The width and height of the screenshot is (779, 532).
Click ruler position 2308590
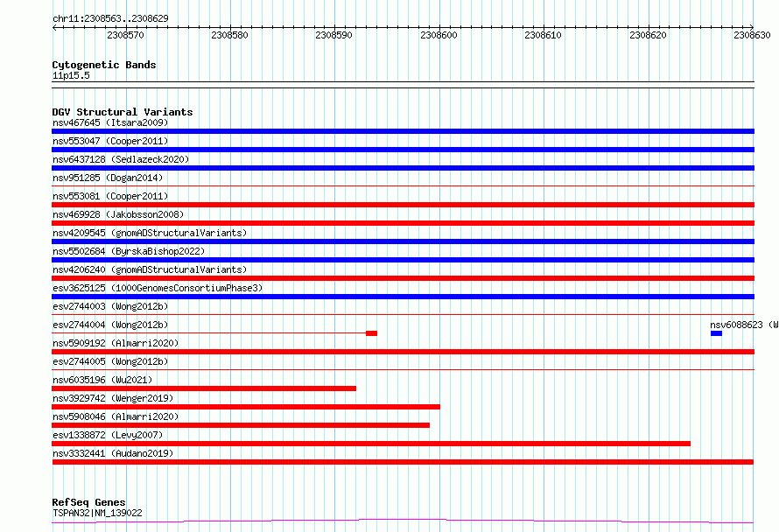(333, 35)
